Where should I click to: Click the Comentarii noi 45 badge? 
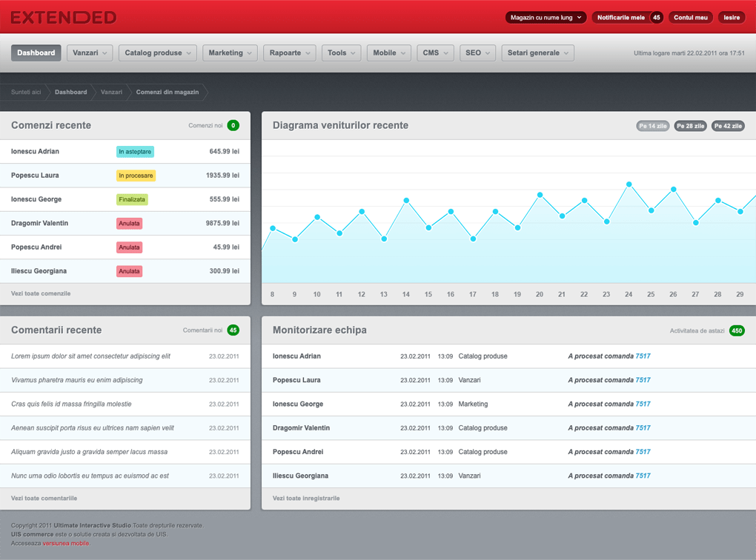(233, 330)
